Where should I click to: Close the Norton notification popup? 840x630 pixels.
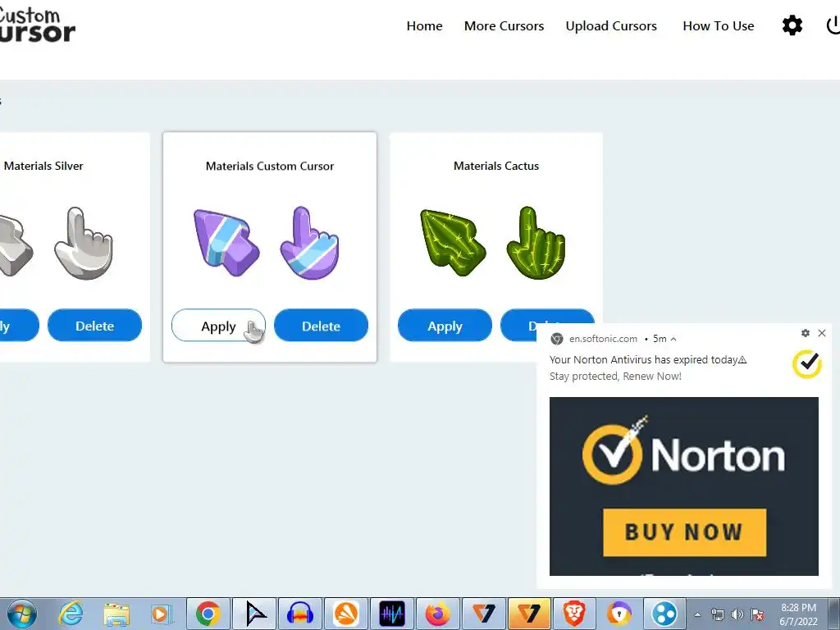(x=822, y=333)
